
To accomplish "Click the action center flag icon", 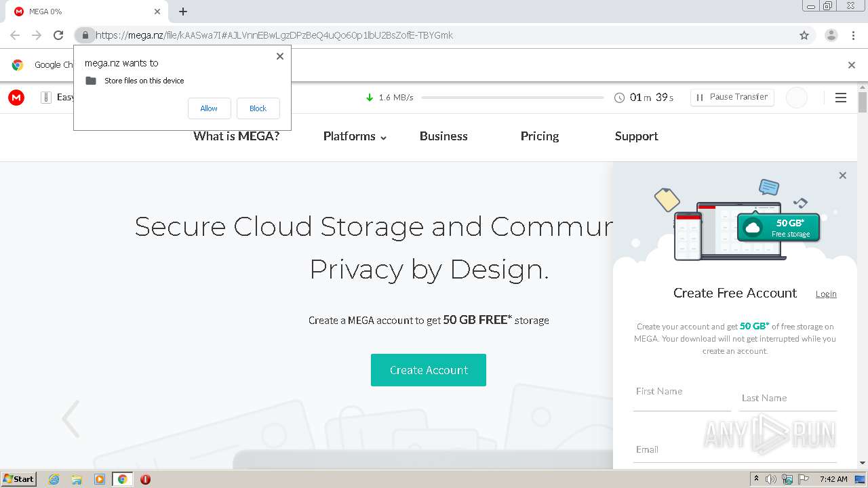I will click(804, 479).
